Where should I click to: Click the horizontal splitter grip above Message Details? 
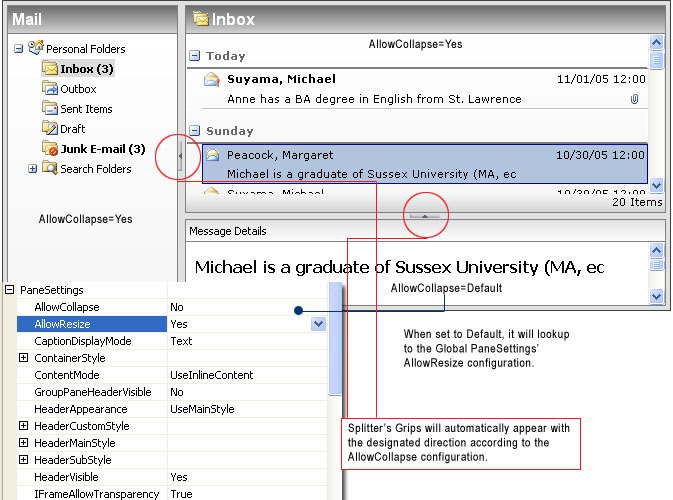[x=425, y=215]
